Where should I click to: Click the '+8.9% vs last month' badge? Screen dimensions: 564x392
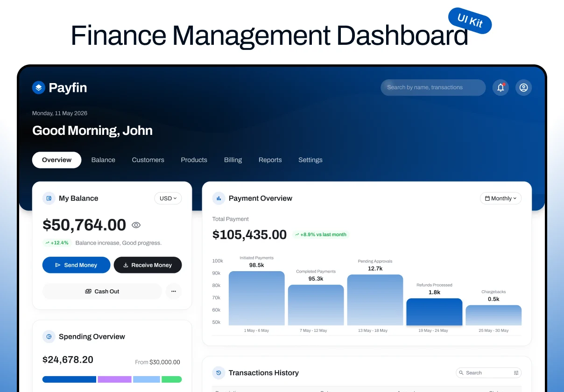pos(320,234)
